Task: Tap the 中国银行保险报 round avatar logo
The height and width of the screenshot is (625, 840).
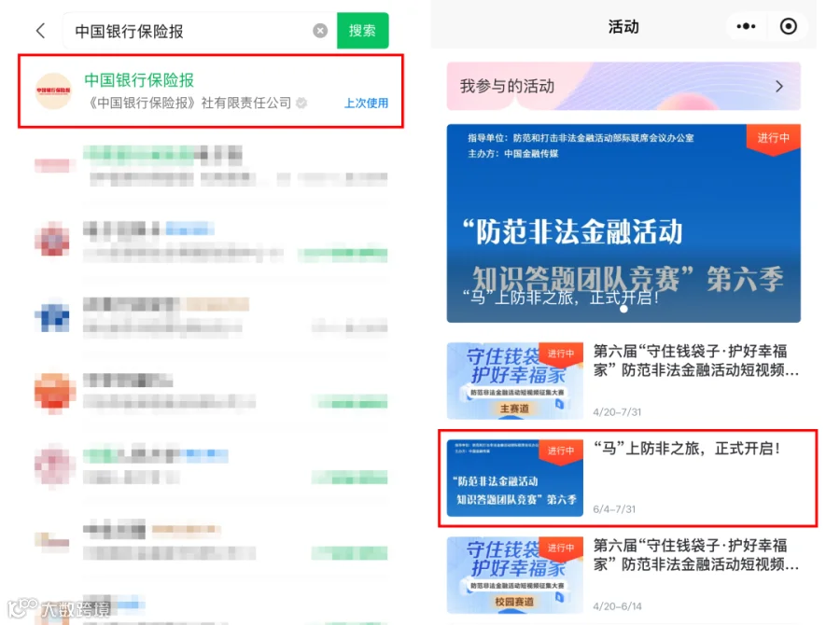Action: pos(53,91)
